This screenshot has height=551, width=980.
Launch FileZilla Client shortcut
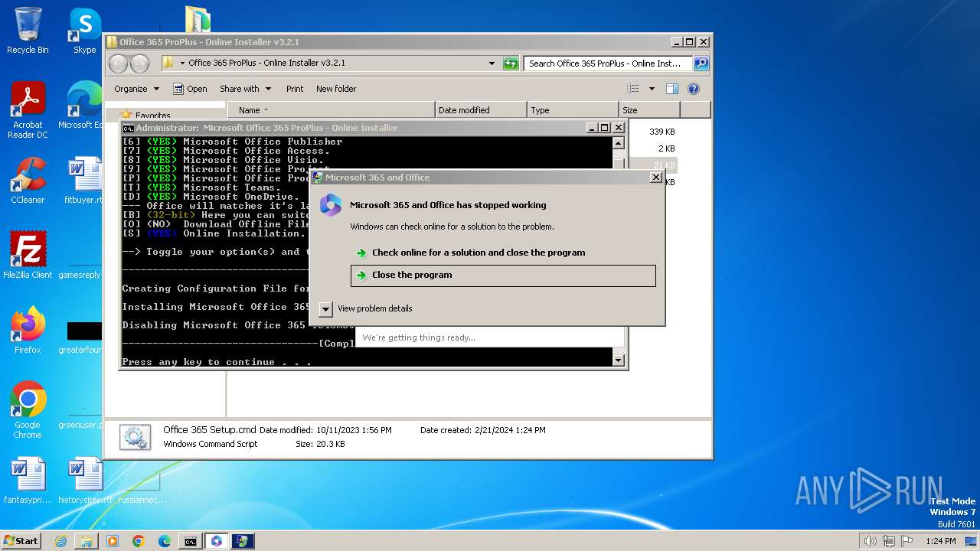coord(28,255)
